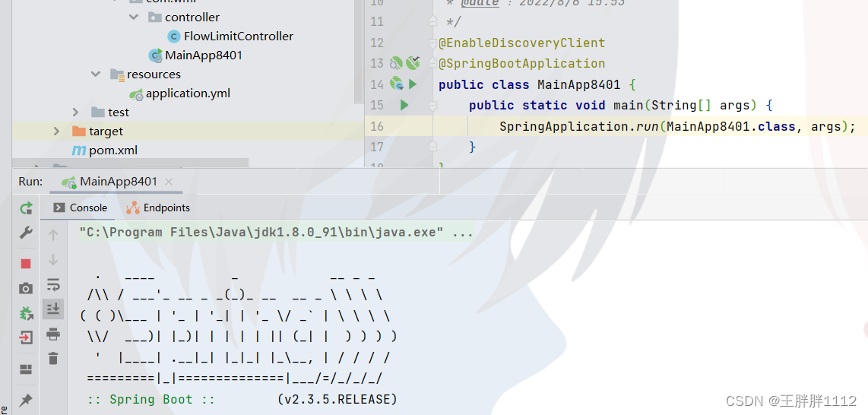The height and width of the screenshot is (415, 868).
Task: Open run configuration settings wrench icon
Action: tap(26, 233)
